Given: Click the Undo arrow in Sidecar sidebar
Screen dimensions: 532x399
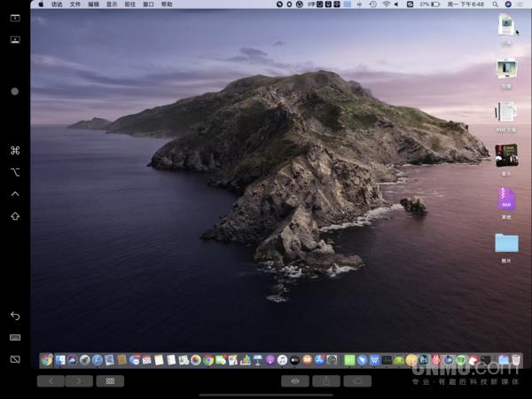Looking at the screenshot, I should pyautogui.click(x=15, y=316).
